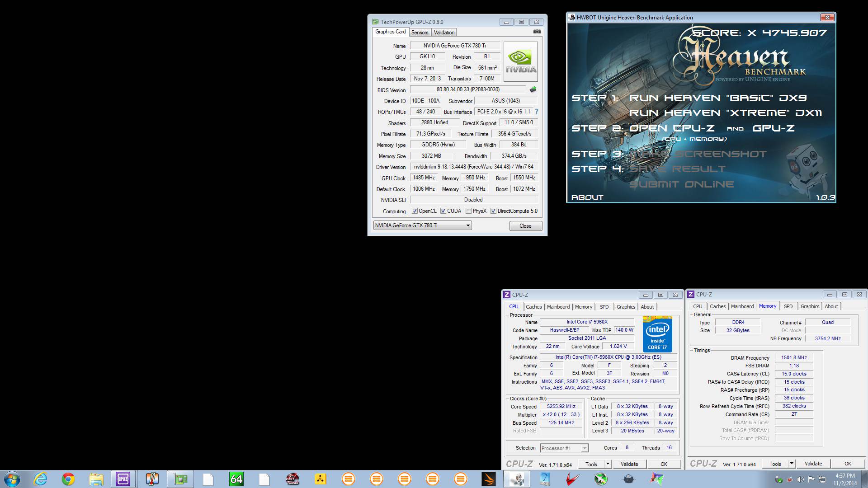868x488 pixels.
Task: Click Tools in the right CPU-Z window
Action: pyautogui.click(x=775, y=464)
